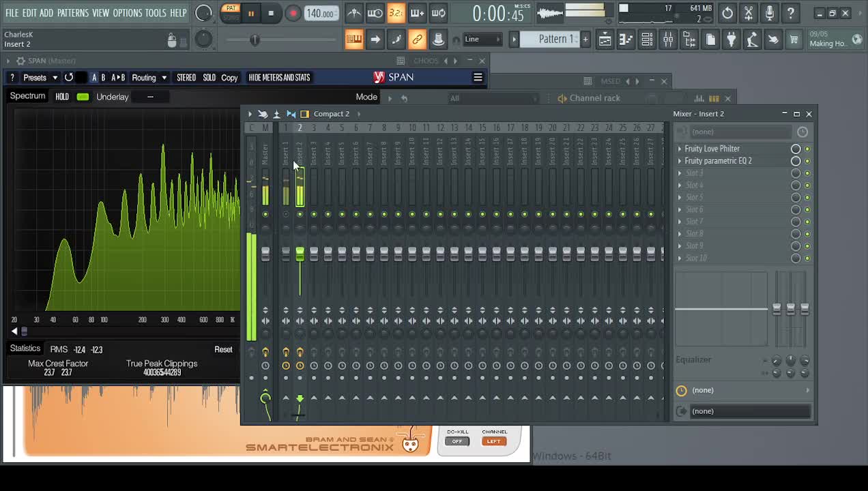Click HIDE METERS AND STATS in SPAN
868x491 pixels.
(x=279, y=78)
